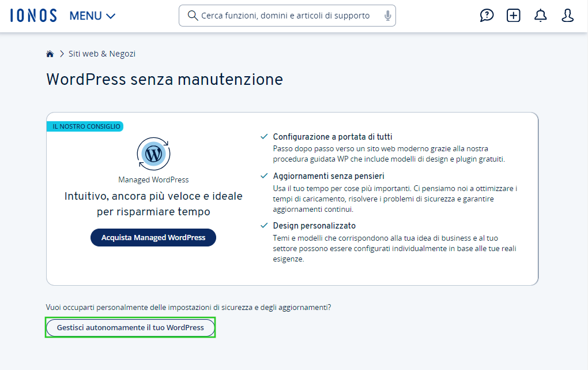Image resolution: width=588 pixels, height=370 pixels.
Task: Click checkmark beside Configurazione a portata di tutti
Action: (x=264, y=136)
